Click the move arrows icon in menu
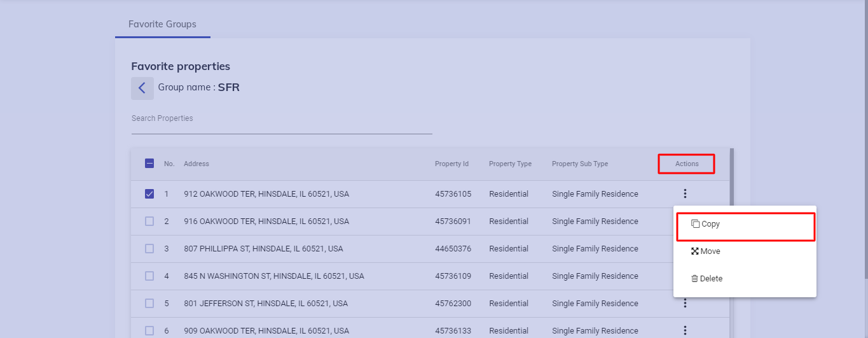 pos(695,251)
